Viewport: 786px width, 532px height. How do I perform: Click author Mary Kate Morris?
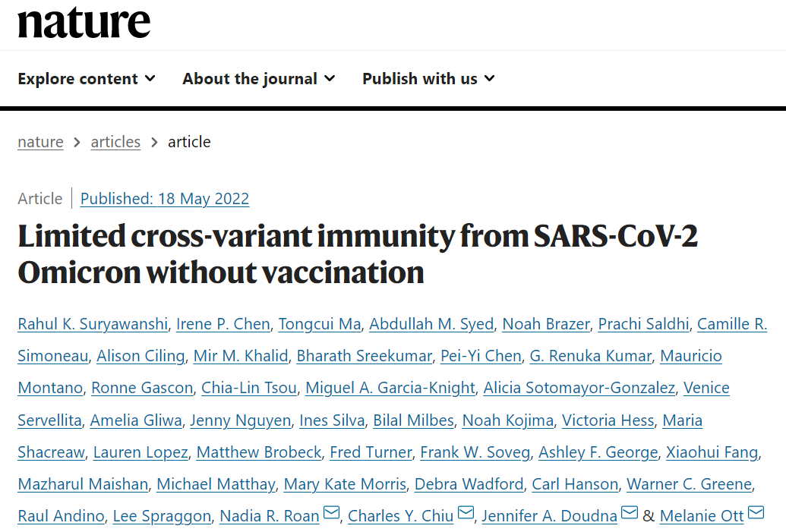[x=345, y=484]
